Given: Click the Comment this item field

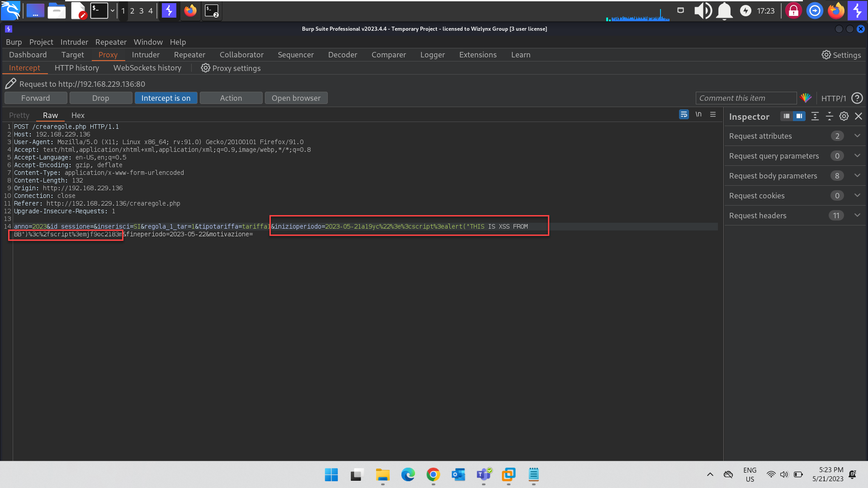Looking at the screenshot, I should coord(746,98).
